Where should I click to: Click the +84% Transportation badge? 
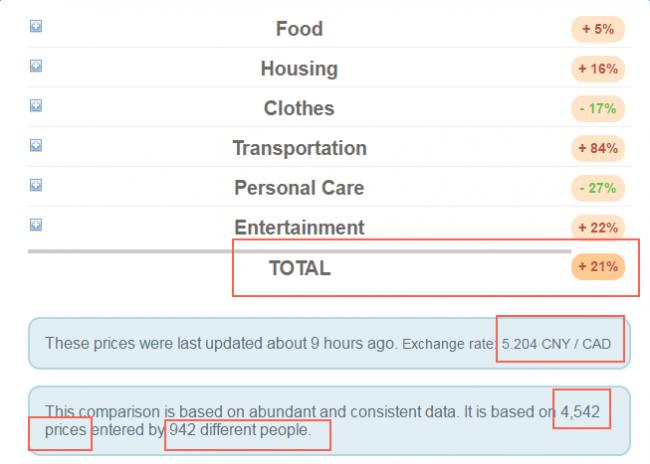[x=598, y=148]
